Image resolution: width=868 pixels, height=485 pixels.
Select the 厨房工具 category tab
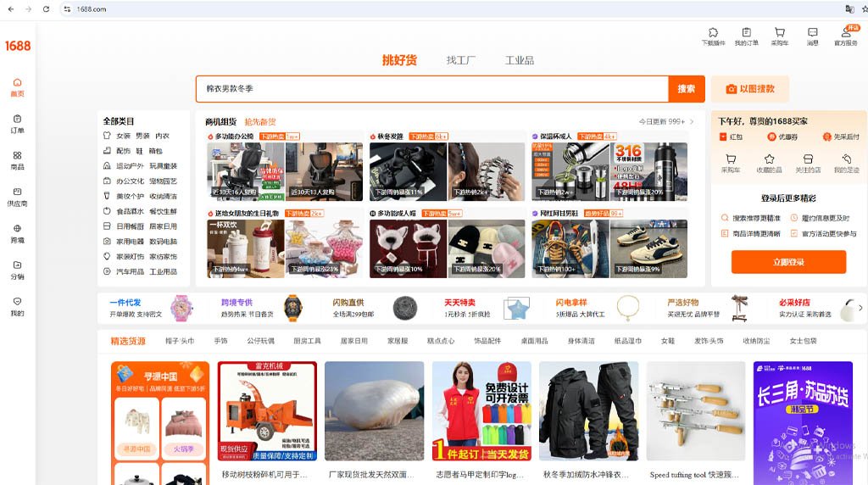coord(307,341)
